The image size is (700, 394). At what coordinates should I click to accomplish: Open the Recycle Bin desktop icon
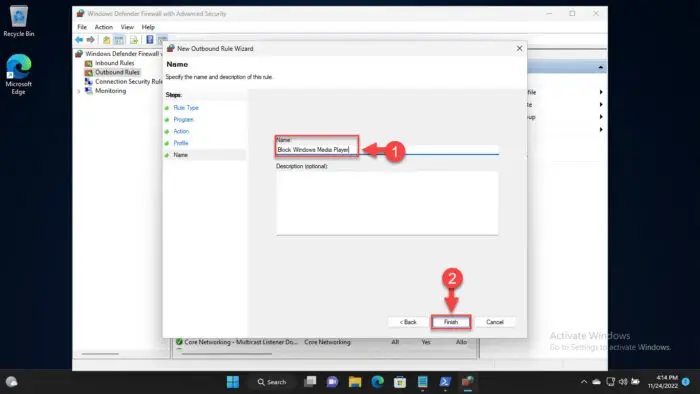pyautogui.click(x=18, y=21)
